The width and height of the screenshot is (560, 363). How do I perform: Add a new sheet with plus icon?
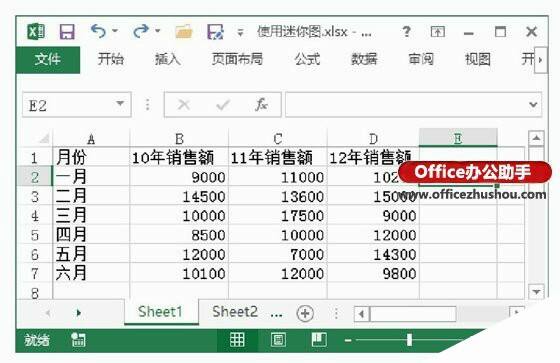pos(305,313)
